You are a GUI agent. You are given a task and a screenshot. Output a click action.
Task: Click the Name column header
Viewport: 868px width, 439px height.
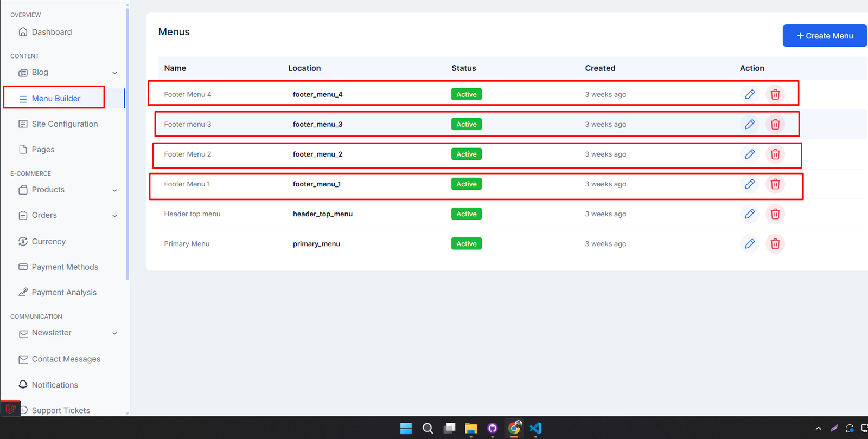(x=175, y=68)
